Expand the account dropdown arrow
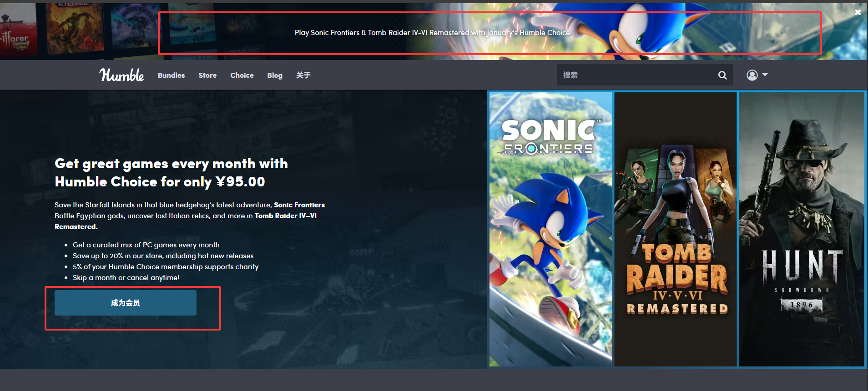The width and height of the screenshot is (868, 391). point(765,75)
